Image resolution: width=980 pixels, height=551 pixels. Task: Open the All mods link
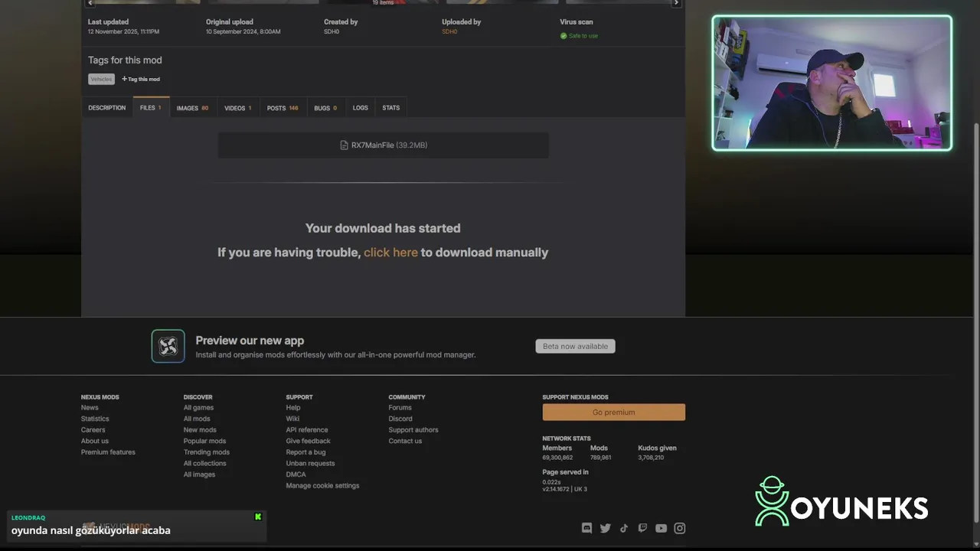click(x=197, y=419)
